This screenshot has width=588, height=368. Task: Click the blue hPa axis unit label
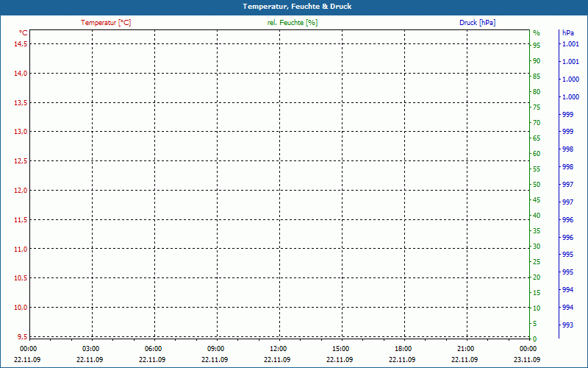(x=568, y=33)
